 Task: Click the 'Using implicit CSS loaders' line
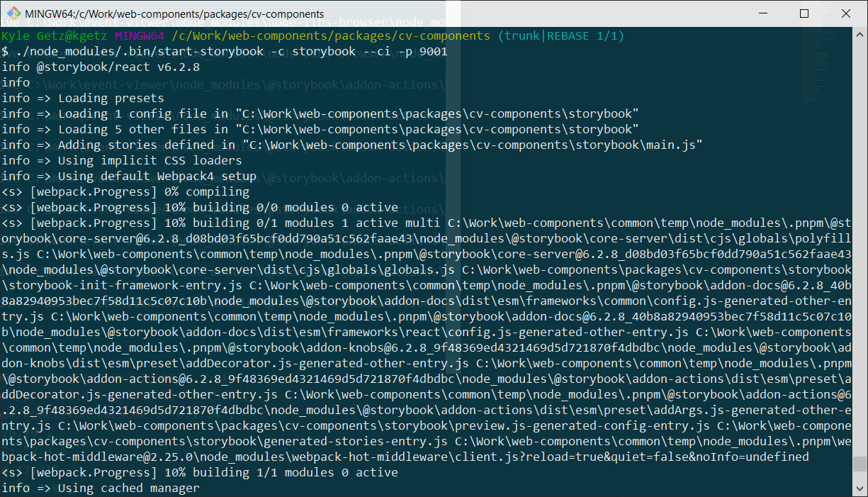122,160
